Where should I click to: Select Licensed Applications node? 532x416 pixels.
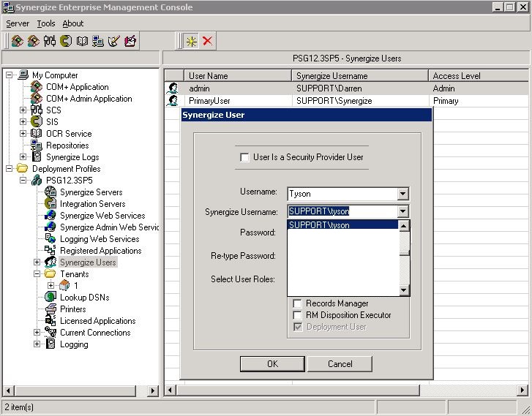pos(98,321)
